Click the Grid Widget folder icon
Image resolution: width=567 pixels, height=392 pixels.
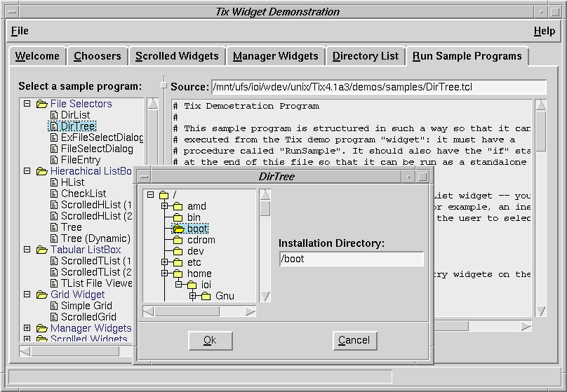click(42, 295)
